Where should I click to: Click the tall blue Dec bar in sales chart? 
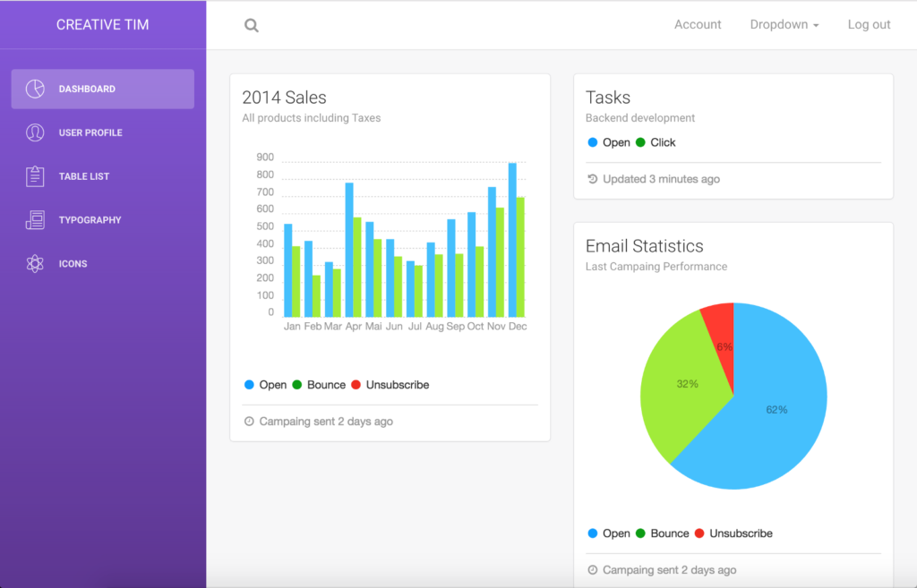point(512,242)
